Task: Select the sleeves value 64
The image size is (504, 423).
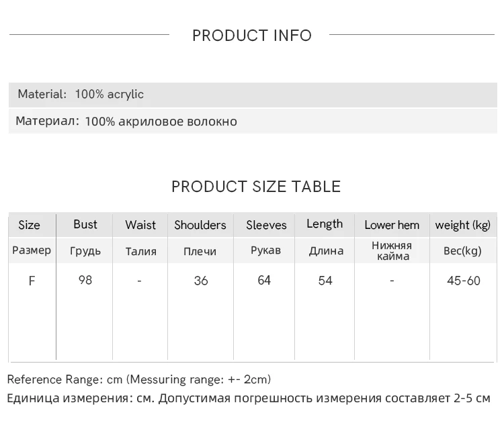Action: [264, 281]
